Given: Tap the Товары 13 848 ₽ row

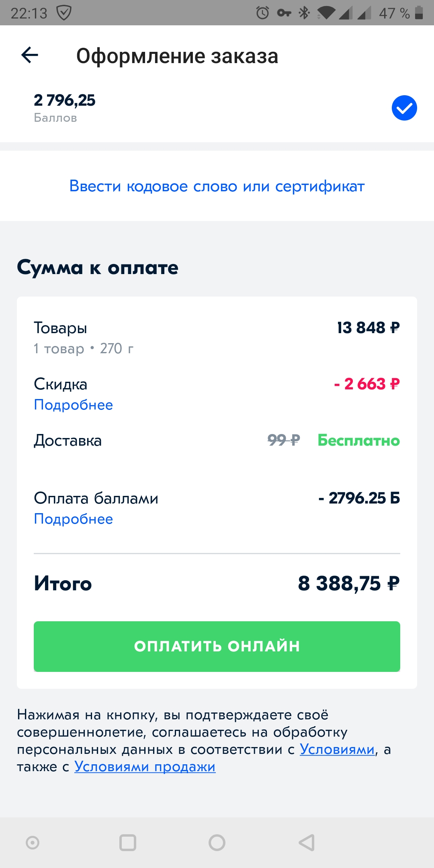Looking at the screenshot, I should point(217,337).
